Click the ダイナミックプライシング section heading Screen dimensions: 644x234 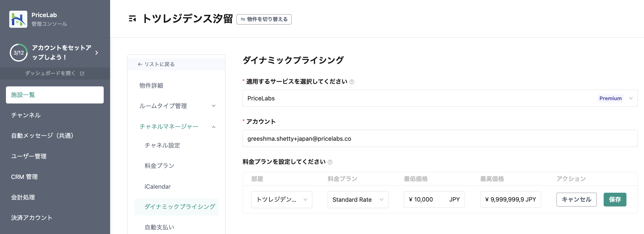[293, 60]
